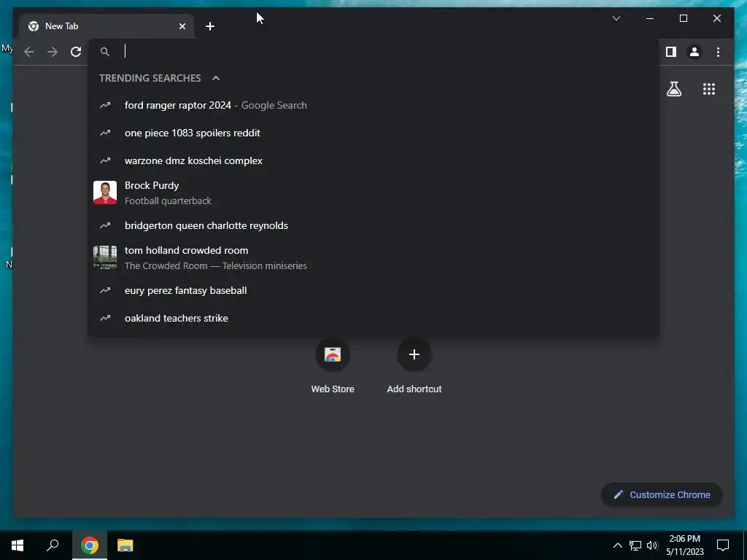Reload the page with the refresh icon

pyautogui.click(x=76, y=52)
